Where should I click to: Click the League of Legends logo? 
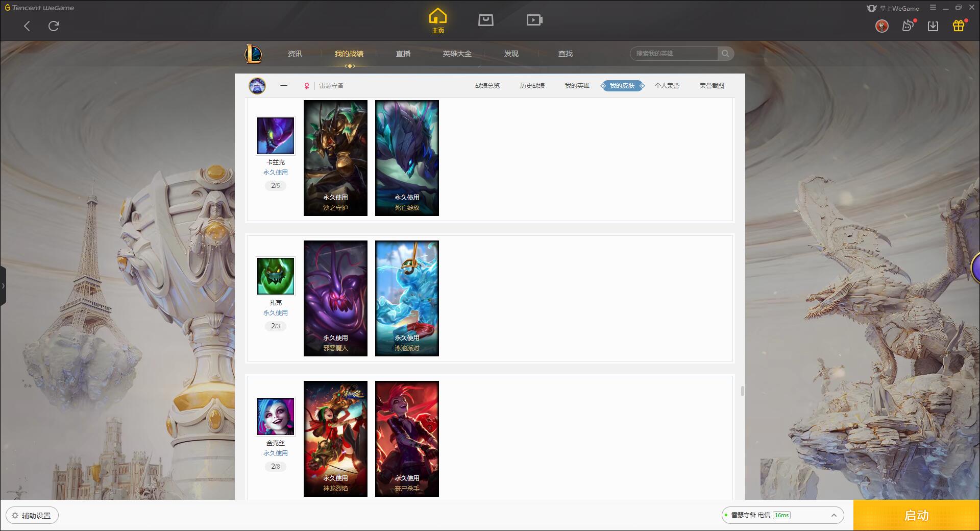pos(253,54)
